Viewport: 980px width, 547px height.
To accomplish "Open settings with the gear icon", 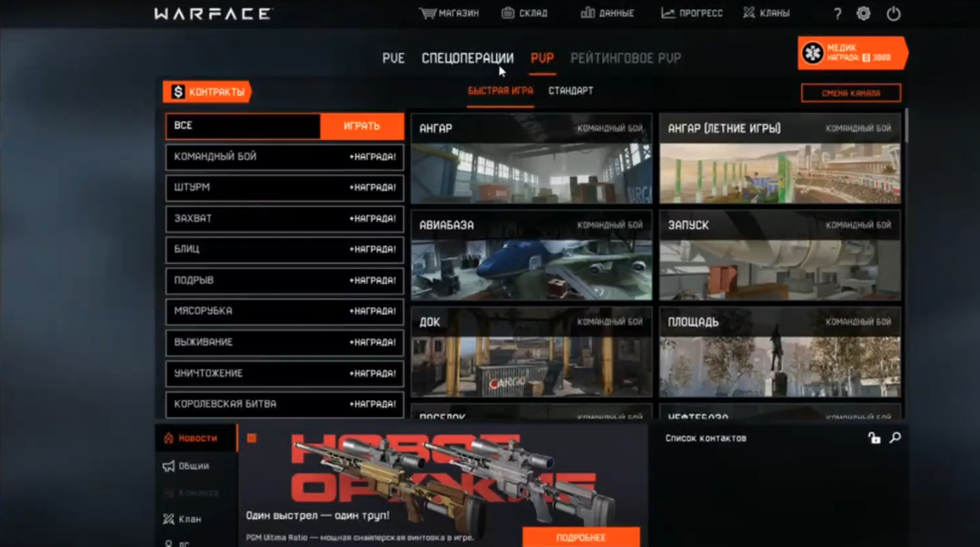I will point(864,14).
